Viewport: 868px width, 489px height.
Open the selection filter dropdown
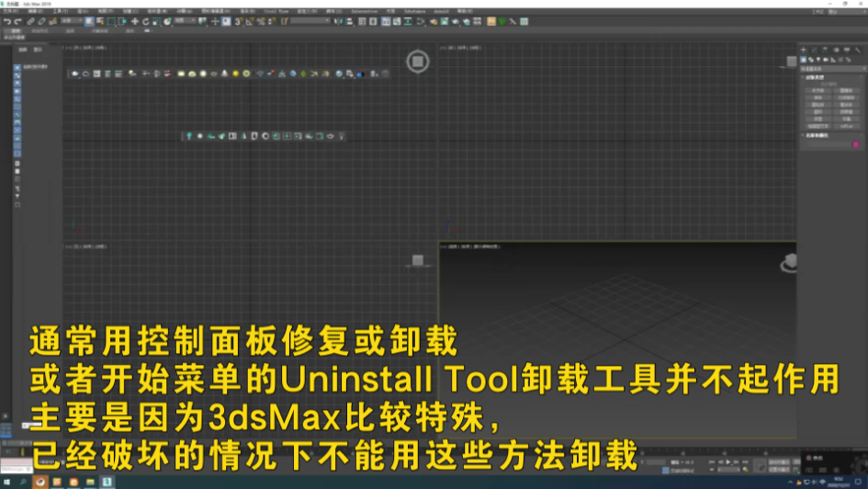pos(72,21)
